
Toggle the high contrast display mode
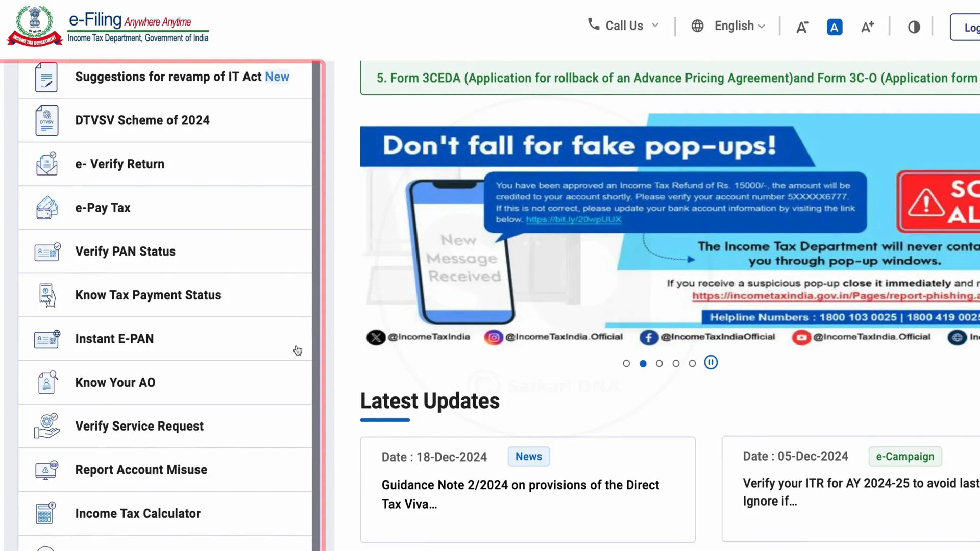[x=914, y=26]
